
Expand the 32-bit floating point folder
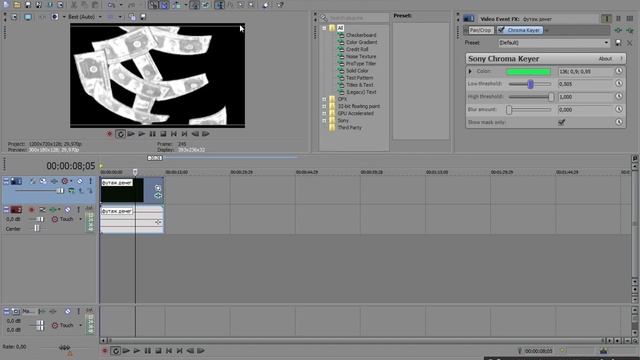pos(324,106)
